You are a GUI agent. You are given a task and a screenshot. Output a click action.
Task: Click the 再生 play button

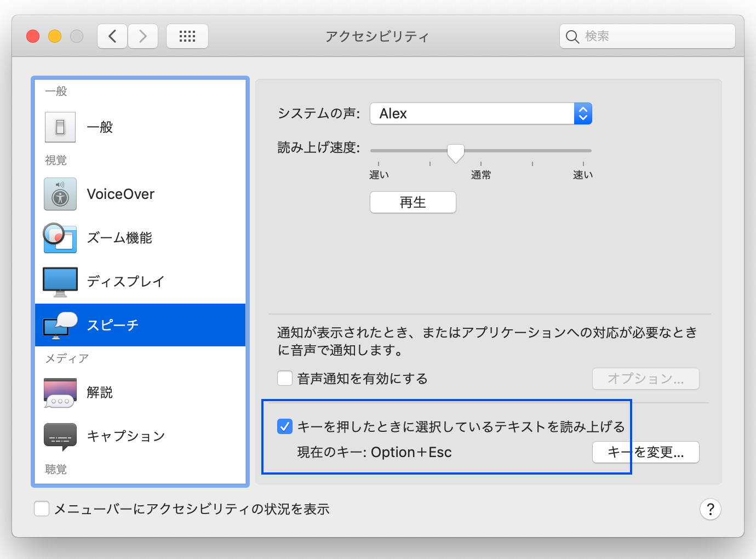[413, 202]
